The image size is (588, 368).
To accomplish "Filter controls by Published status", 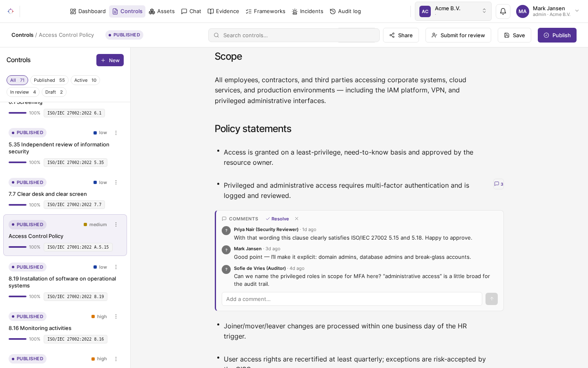I will click(49, 80).
